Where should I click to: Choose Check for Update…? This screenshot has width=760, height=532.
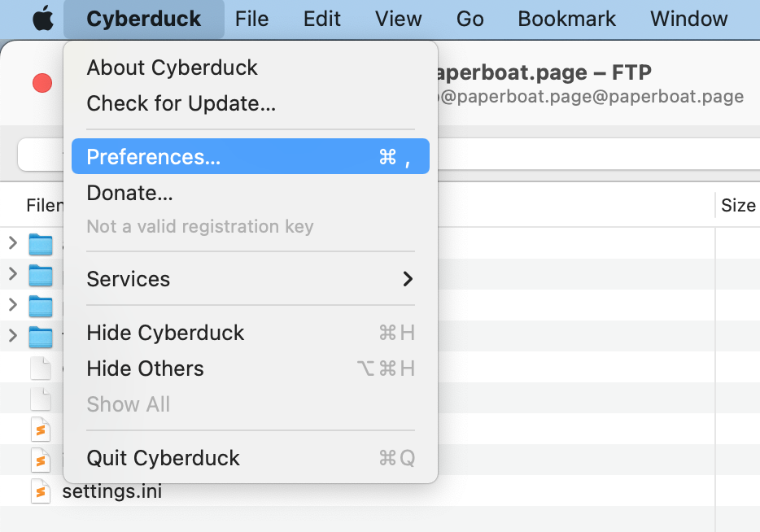pyautogui.click(x=251, y=103)
